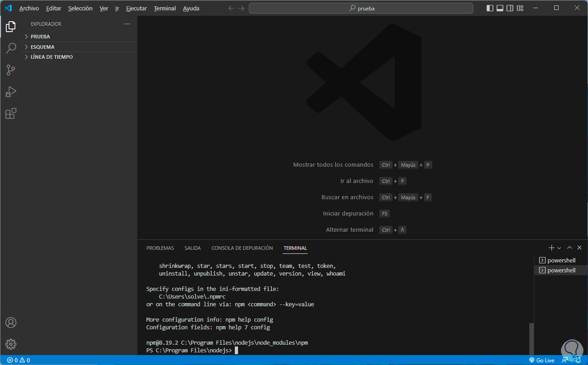588x365 pixels.
Task: Click the warnings count in status bar
Action: [25, 360]
